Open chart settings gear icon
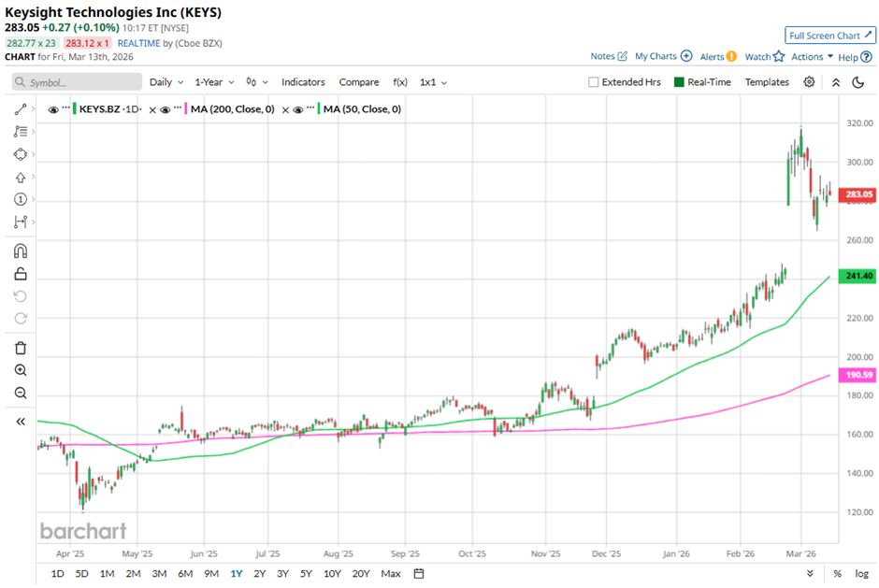The width and height of the screenshot is (879, 588). pyautogui.click(x=809, y=82)
